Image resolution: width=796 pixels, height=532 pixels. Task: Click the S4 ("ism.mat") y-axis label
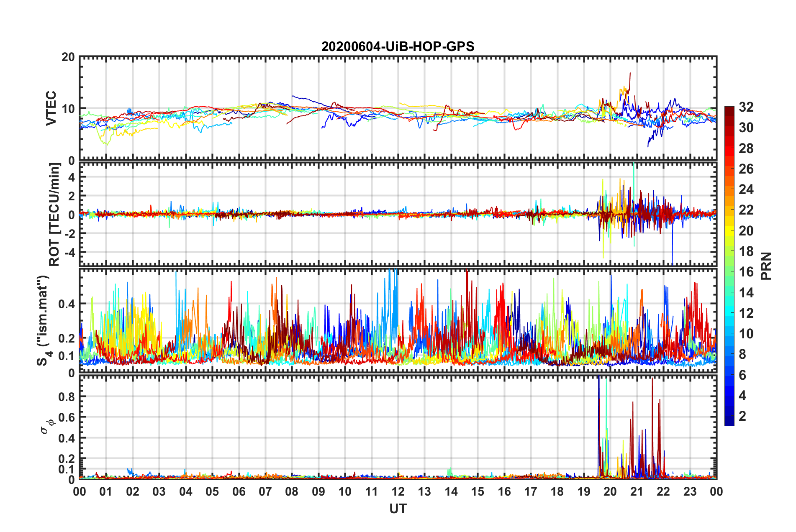point(44,320)
